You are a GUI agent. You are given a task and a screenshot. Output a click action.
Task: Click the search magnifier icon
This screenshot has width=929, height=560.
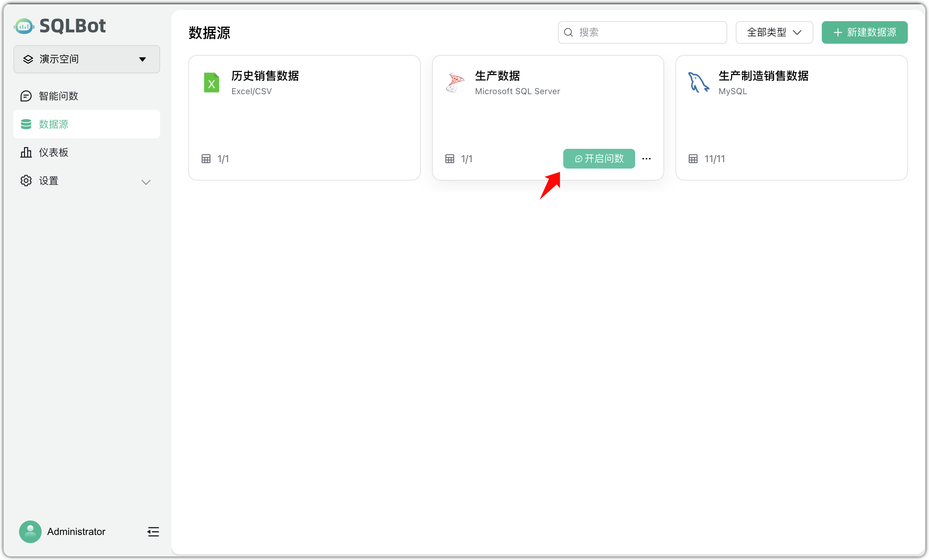tap(568, 32)
